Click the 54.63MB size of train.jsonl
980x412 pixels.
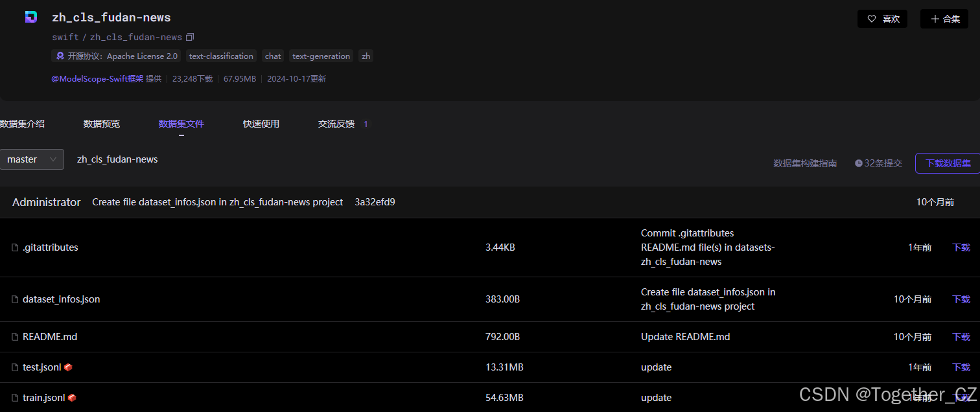[x=504, y=398]
